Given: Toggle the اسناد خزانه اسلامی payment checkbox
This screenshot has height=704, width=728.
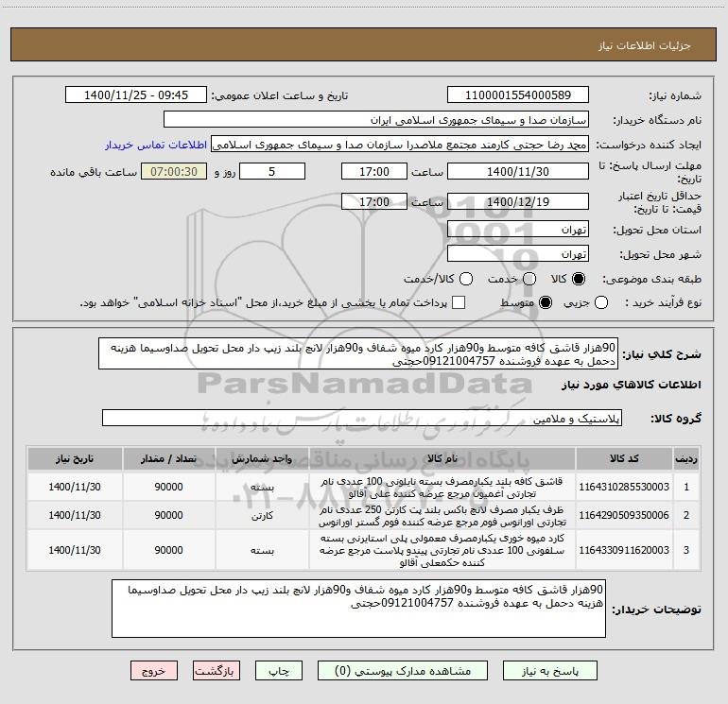Looking at the screenshot, I should pyautogui.click(x=459, y=302).
